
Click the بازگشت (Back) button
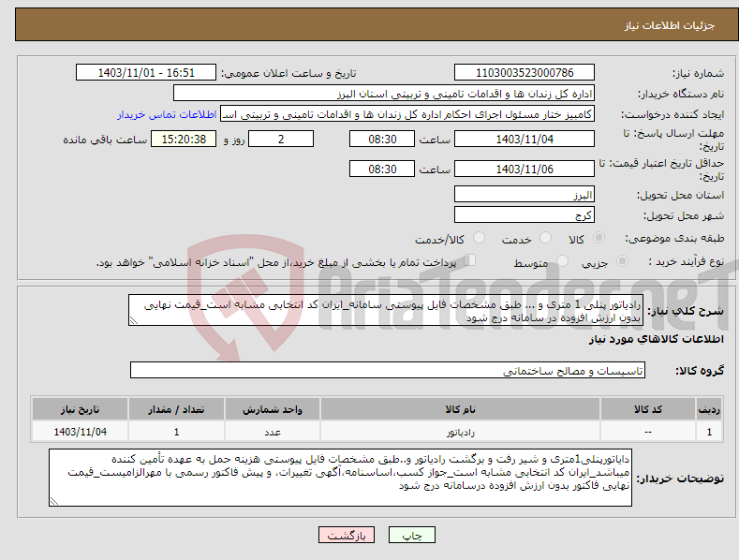coord(347,535)
